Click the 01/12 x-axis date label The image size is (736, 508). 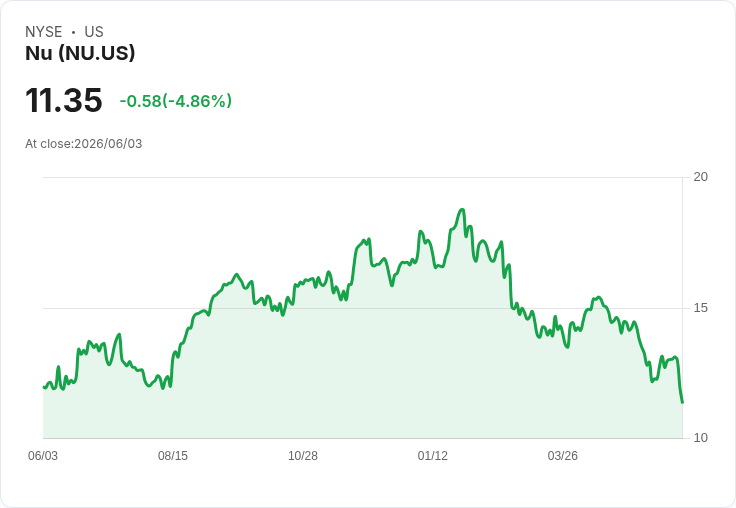(x=433, y=455)
